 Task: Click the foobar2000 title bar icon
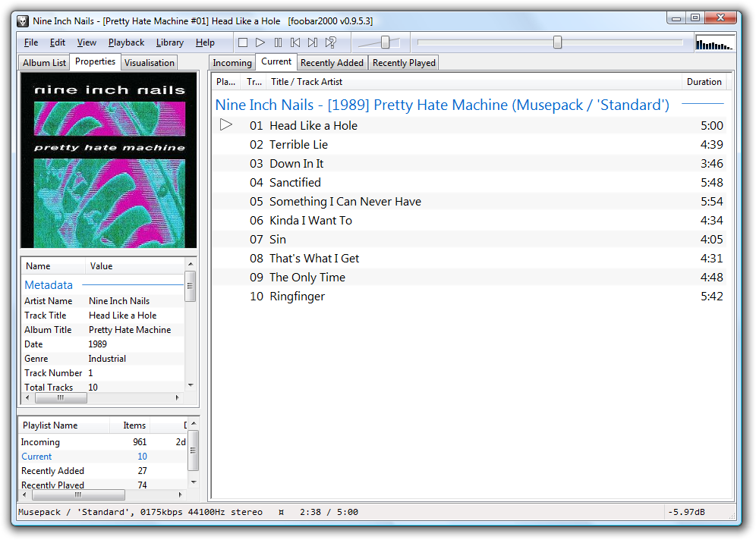click(23, 21)
